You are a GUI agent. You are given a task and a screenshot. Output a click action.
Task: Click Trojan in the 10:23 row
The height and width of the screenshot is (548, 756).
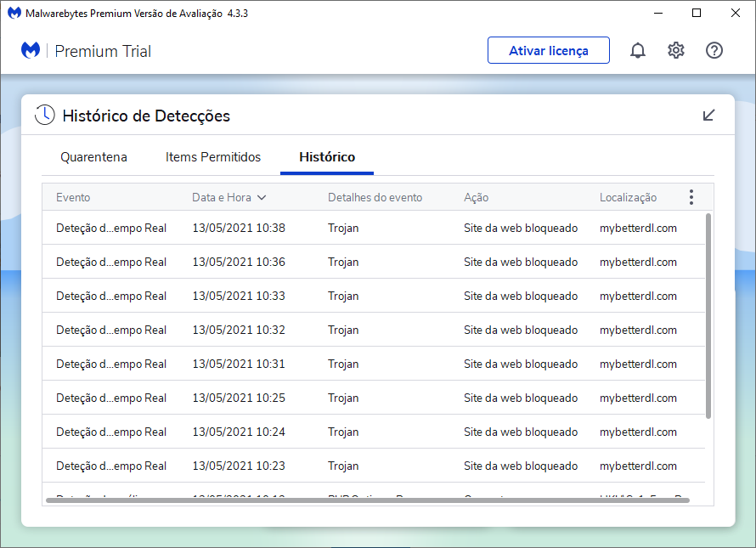click(x=343, y=466)
